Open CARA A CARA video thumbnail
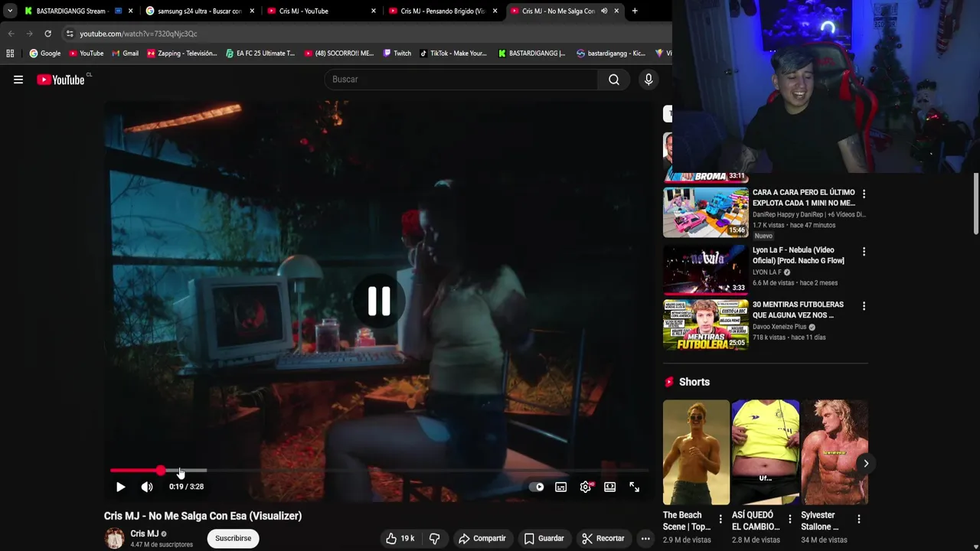 click(706, 213)
